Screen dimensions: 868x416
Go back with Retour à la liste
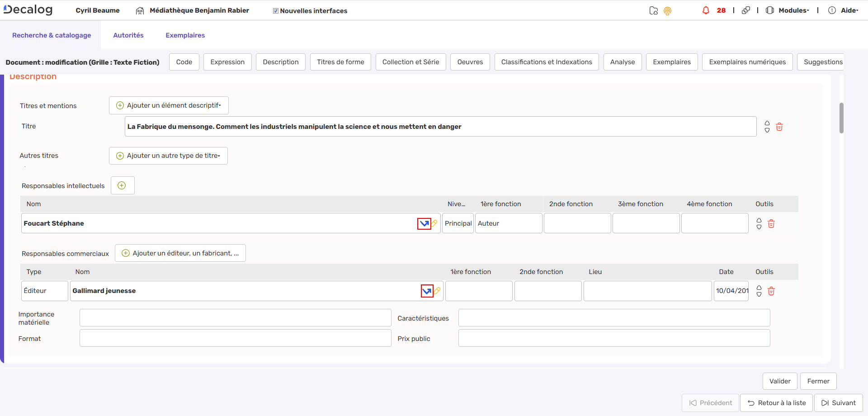click(x=776, y=402)
